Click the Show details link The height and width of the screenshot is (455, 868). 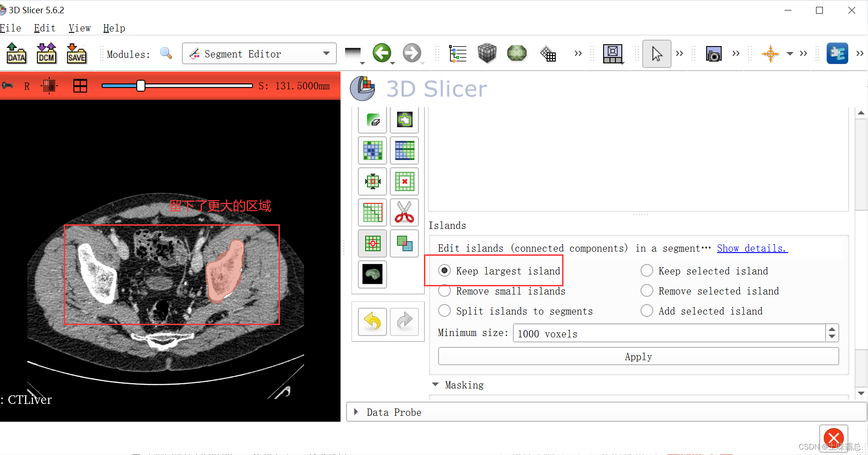point(751,248)
